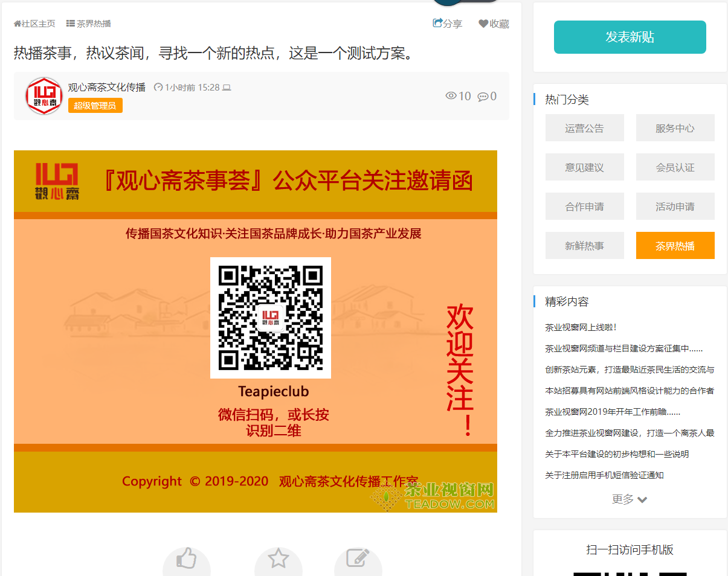Expand the 更多 chevron in 精彩内容
Screen dimensions: 728x576
pos(642,499)
